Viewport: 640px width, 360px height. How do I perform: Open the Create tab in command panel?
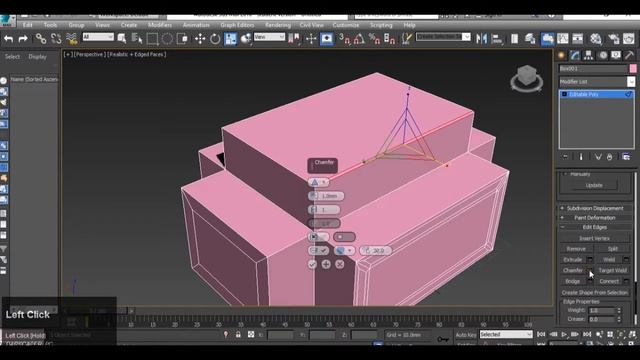[562, 55]
